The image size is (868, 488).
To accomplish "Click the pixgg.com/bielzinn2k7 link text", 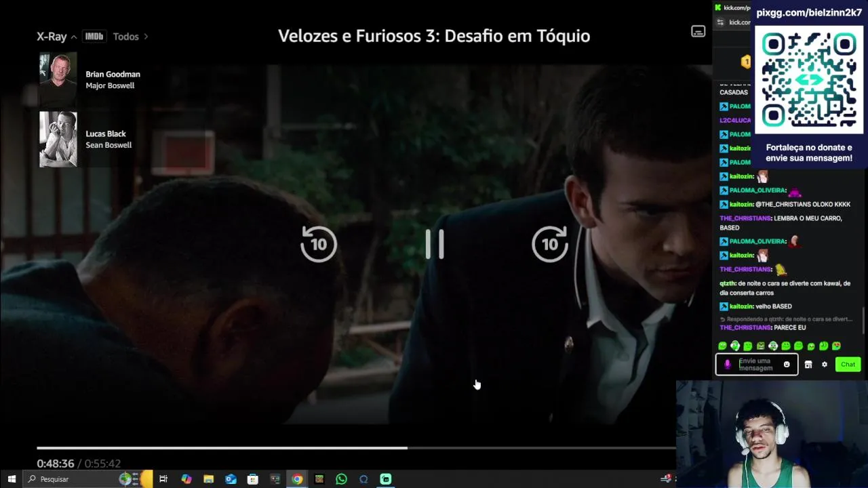I will (x=809, y=12).
